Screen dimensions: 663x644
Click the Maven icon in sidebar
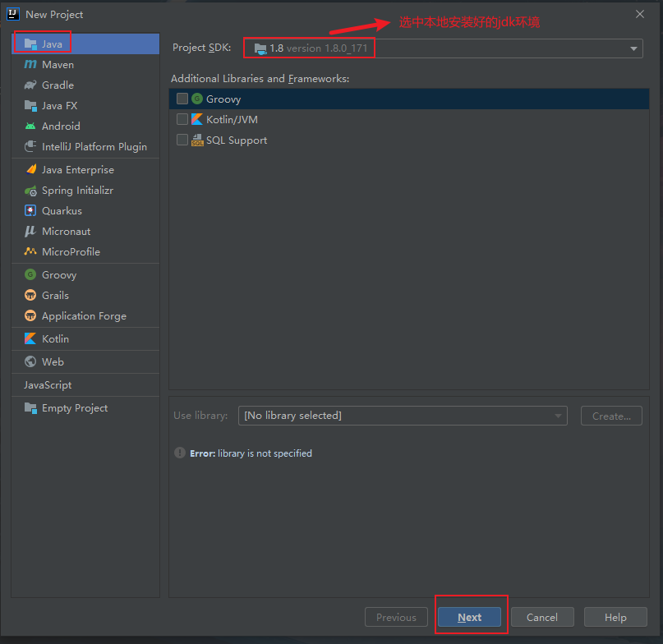[30, 65]
